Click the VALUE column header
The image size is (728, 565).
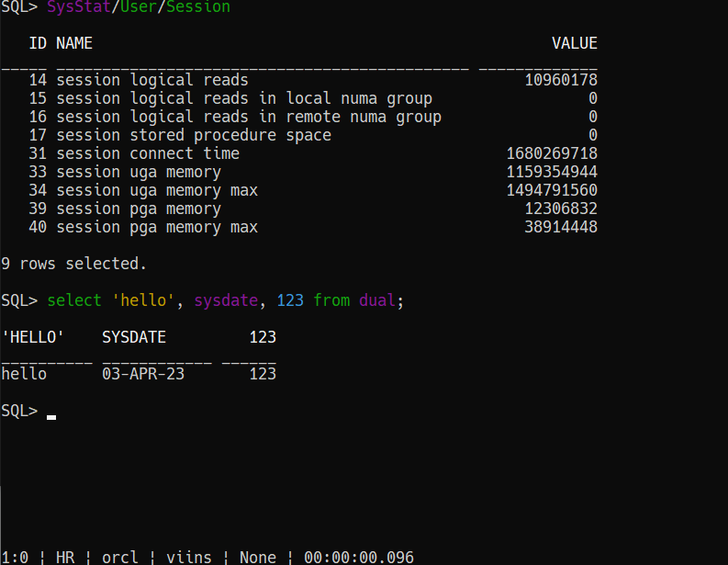tap(574, 43)
